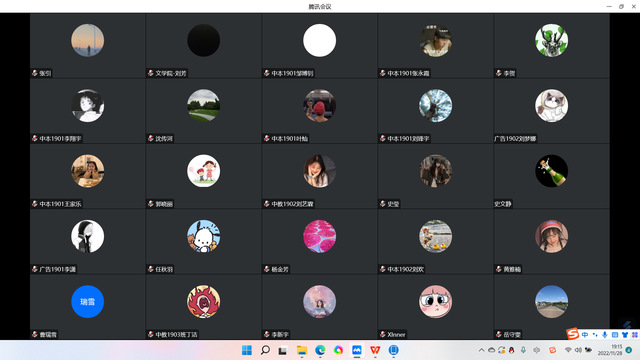The height and width of the screenshot is (360, 640).
Task: Toggle Task View in the taskbar
Action: point(283,350)
